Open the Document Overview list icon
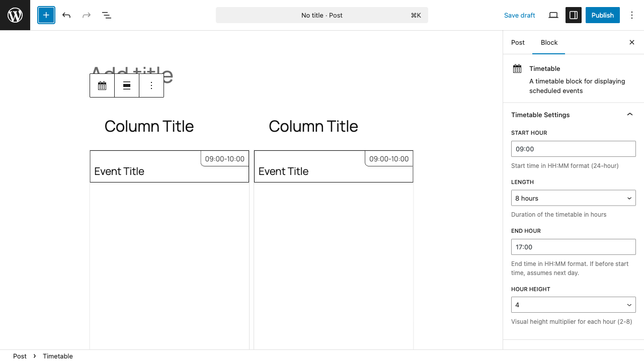644x362 pixels. pyautogui.click(x=107, y=15)
